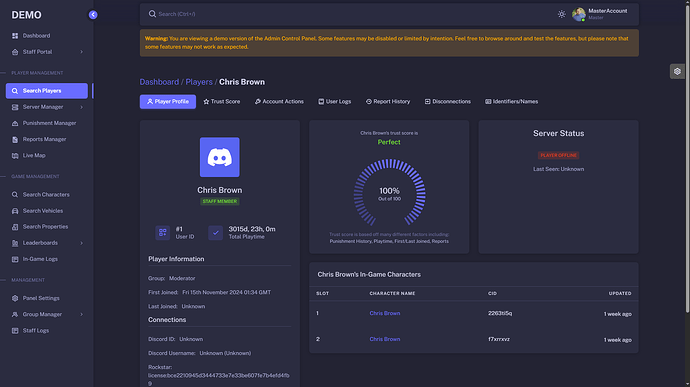Open Live Map from the sidebar
Image resolution: width=690 pixels, height=387 pixels.
[47, 155]
